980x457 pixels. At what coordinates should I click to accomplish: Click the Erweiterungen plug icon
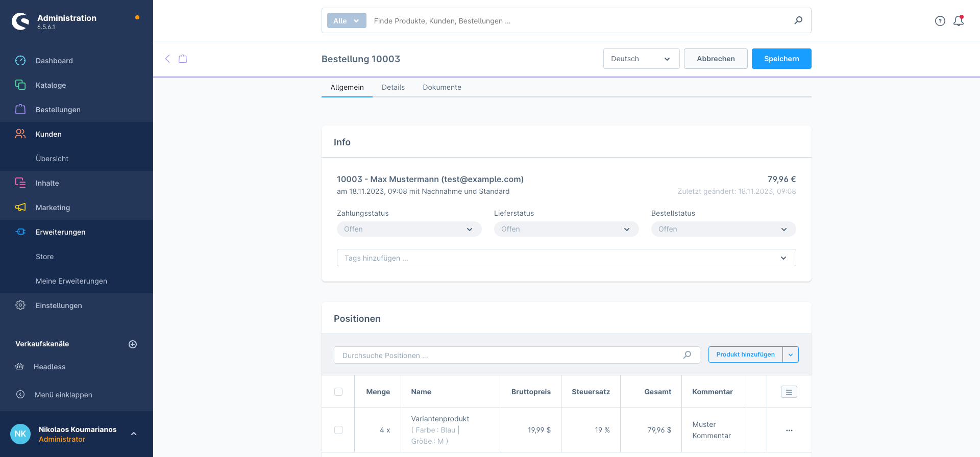(20, 232)
